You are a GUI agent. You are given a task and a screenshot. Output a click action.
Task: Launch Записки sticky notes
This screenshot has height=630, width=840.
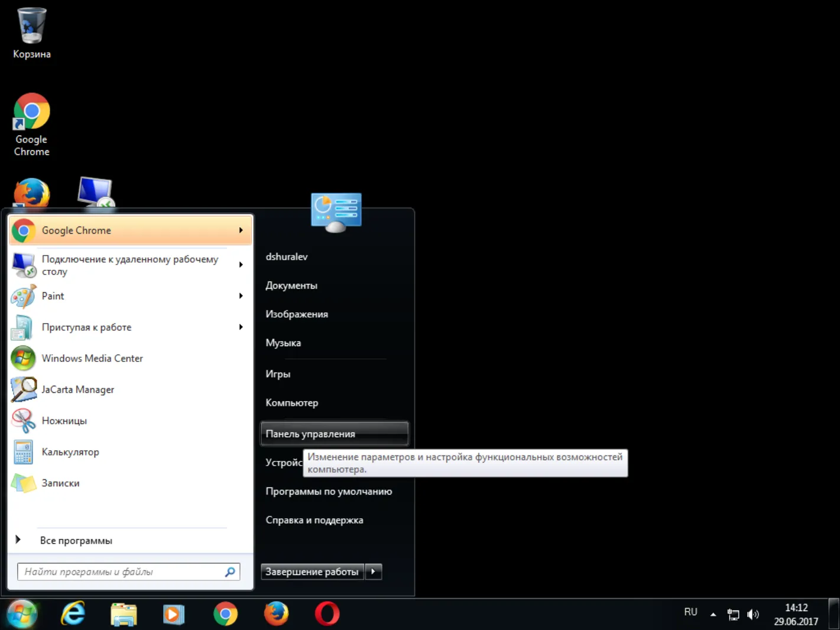click(x=131, y=483)
